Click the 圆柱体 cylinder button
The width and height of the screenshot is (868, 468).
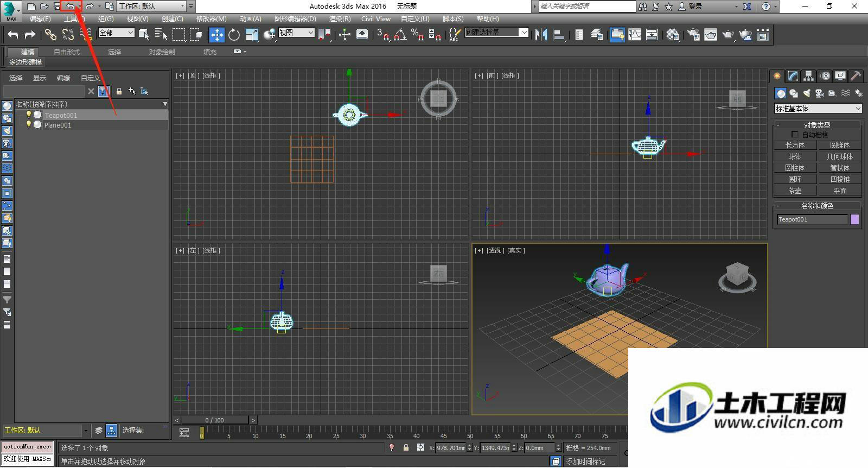795,168
